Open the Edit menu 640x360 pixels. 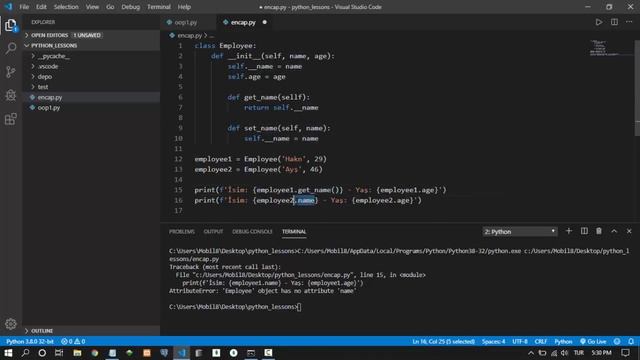click(x=41, y=7)
